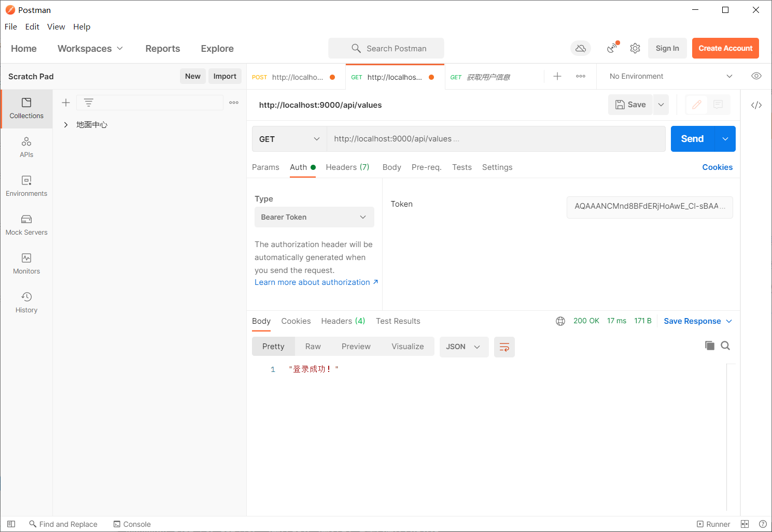Switch to the request Headers (7) tab
Screen dimensions: 772x532
point(347,167)
